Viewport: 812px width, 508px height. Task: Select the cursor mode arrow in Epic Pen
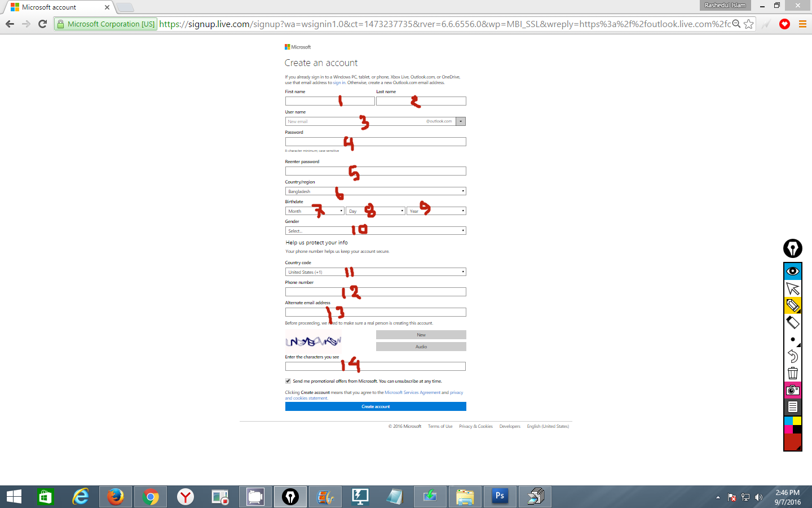coord(793,288)
